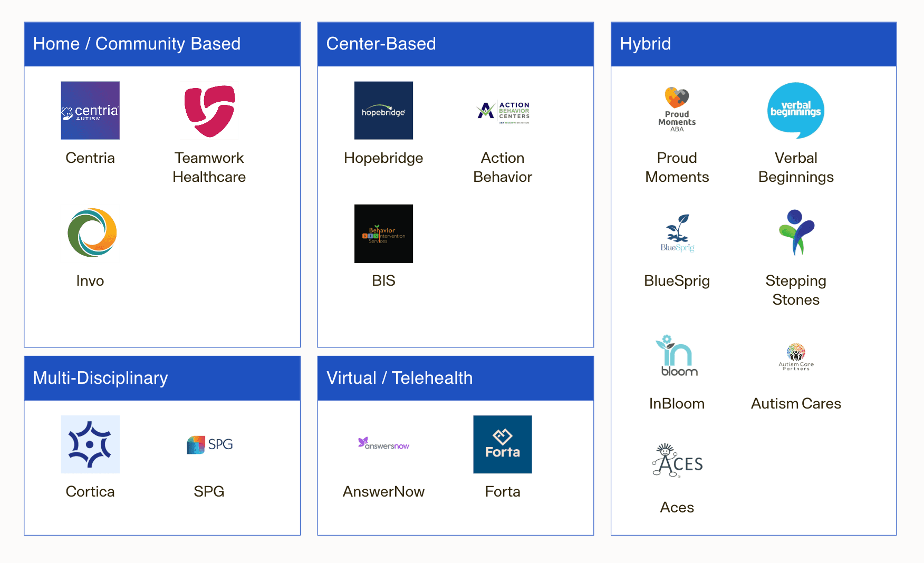
Task: Select the Center-Based header
Action: pos(456,44)
